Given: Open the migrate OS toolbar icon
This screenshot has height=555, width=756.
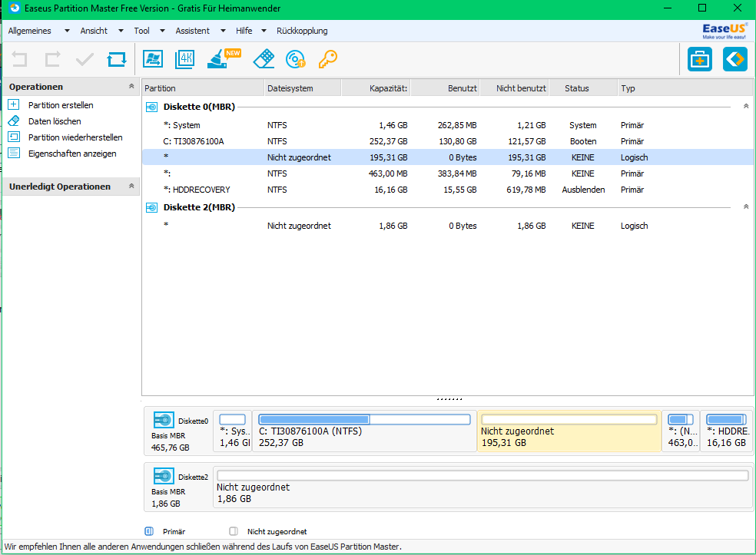Looking at the screenshot, I should (x=153, y=59).
